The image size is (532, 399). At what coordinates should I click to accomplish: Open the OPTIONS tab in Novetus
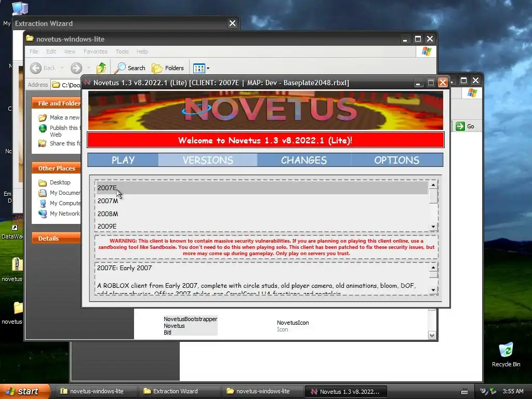coord(396,160)
